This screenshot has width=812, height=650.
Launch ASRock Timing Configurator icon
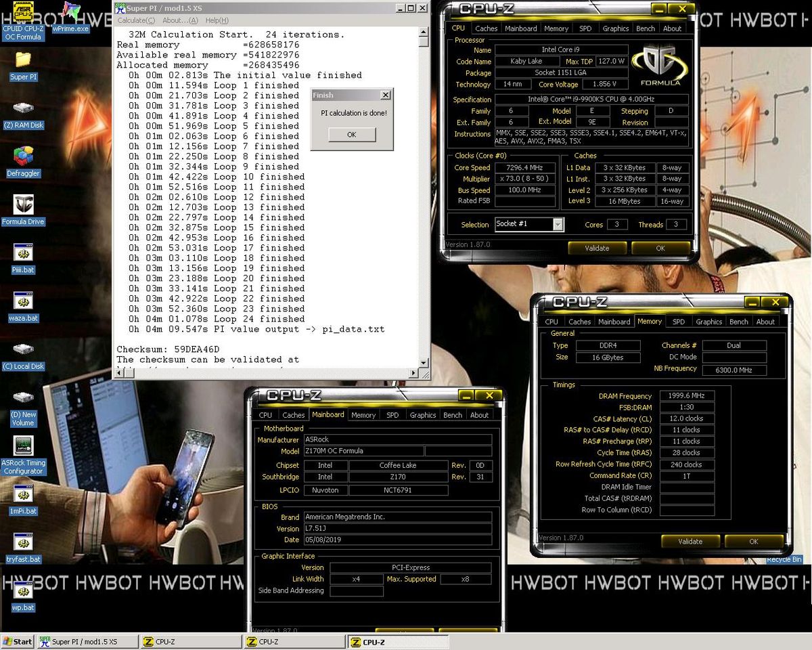coord(23,456)
